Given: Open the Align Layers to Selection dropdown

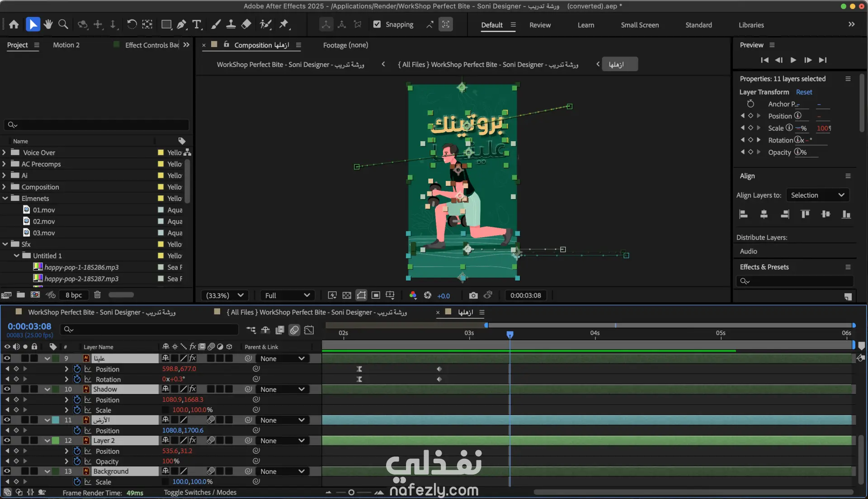Looking at the screenshot, I should click(x=817, y=195).
